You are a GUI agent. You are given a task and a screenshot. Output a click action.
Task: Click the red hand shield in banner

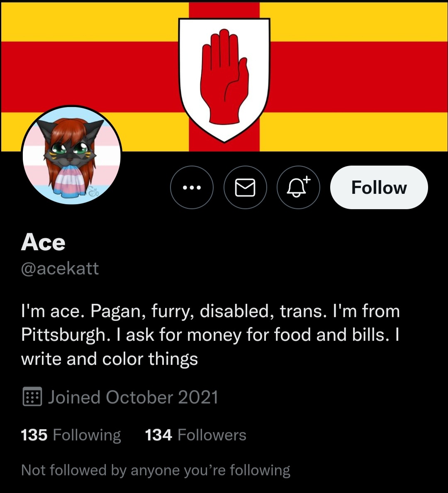224,80
